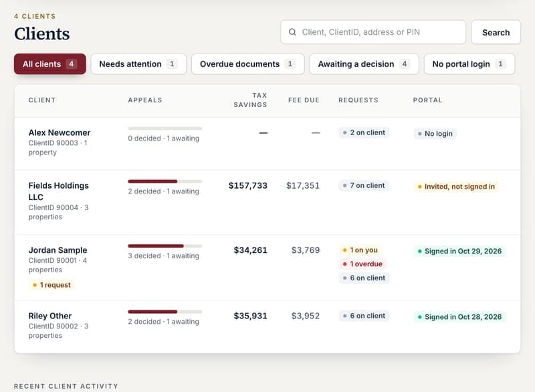Open Fields Holdings LLC client record
The image size is (535, 392).
coord(58,191)
